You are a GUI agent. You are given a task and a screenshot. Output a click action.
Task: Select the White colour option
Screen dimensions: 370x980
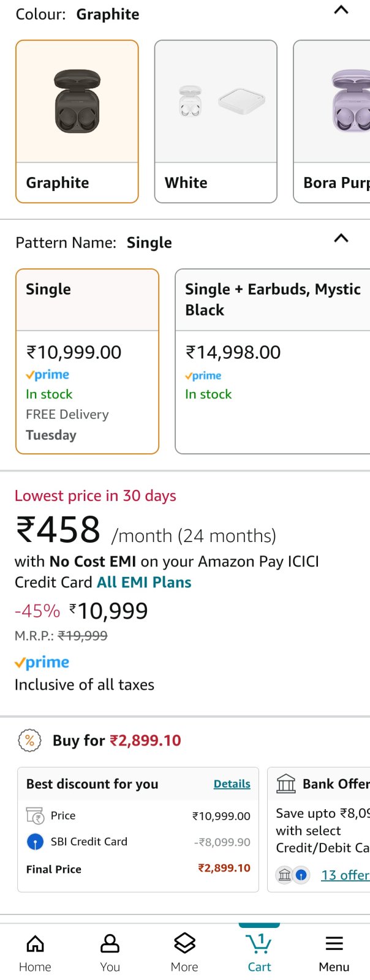(216, 121)
